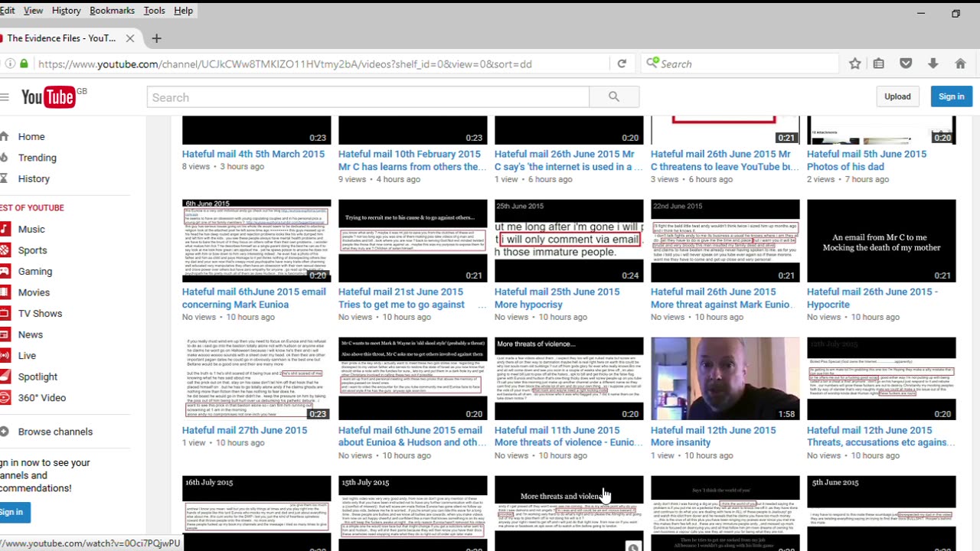The image size is (980, 551).
Task: Open Browse channels link
Action: [55, 432]
